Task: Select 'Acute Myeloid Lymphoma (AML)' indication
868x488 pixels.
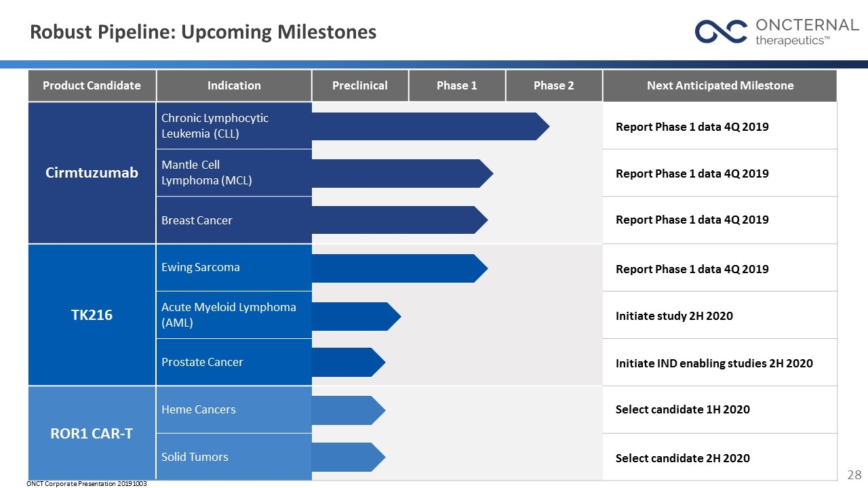Action: pyautogui.click(x=234, y=315)
